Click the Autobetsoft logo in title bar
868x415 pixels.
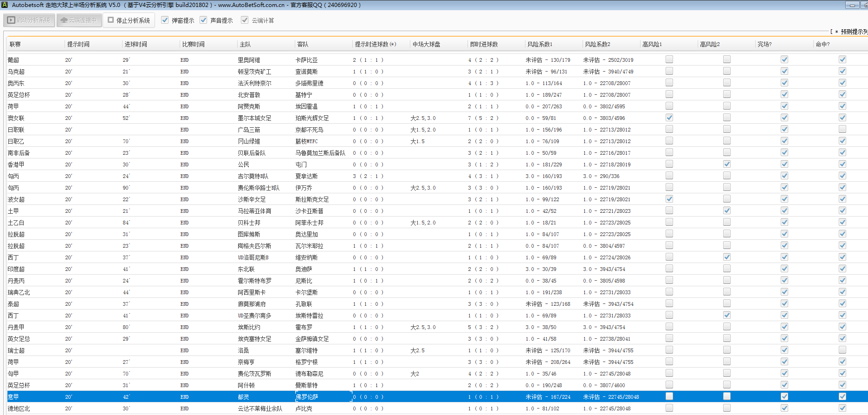point(5,5)
